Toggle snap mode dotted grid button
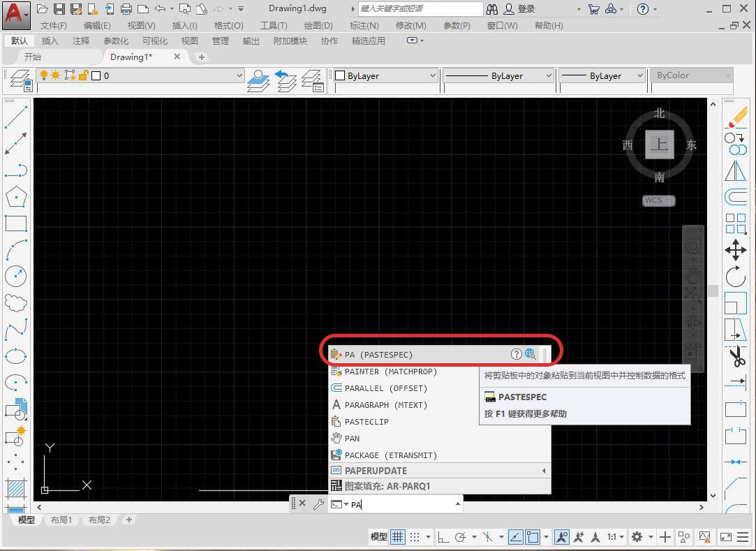Image resolution: width=756 pixels, height=551 pixels. (x=415, y=536)
